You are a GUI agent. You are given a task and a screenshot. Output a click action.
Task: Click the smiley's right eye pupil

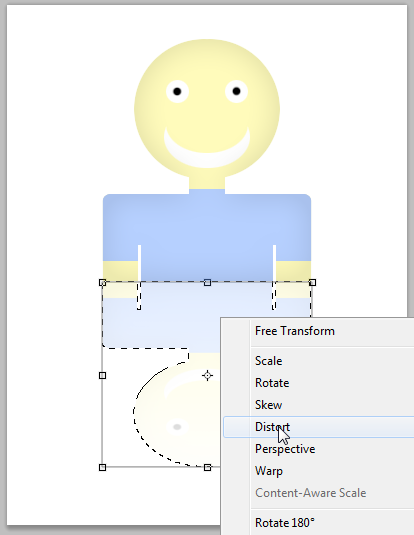[237, 91]
